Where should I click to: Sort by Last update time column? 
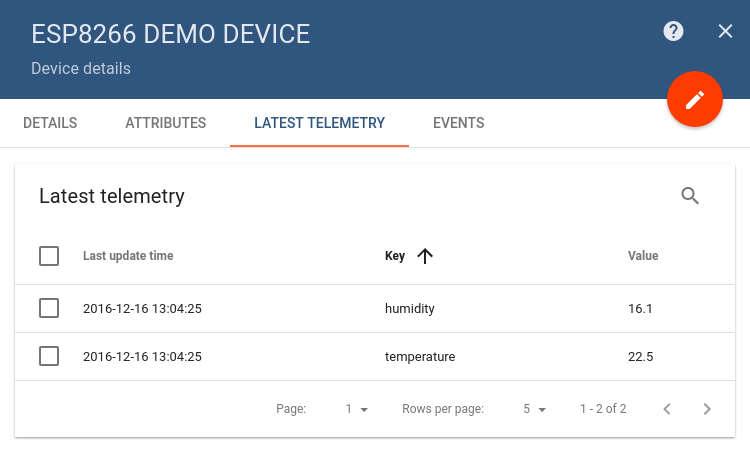pos(128,256)
